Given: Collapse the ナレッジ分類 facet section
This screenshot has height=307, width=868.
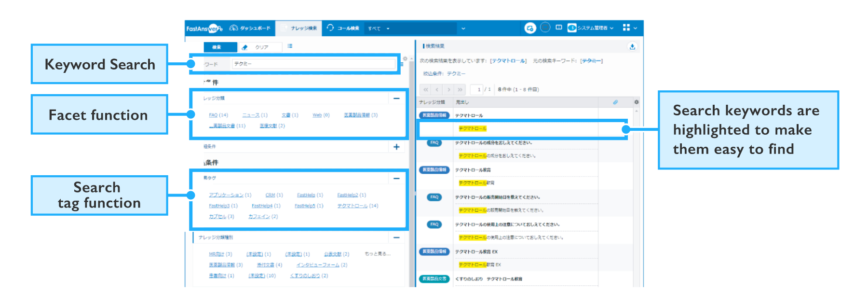Looking at the screenshot, I should pos(396,98).
